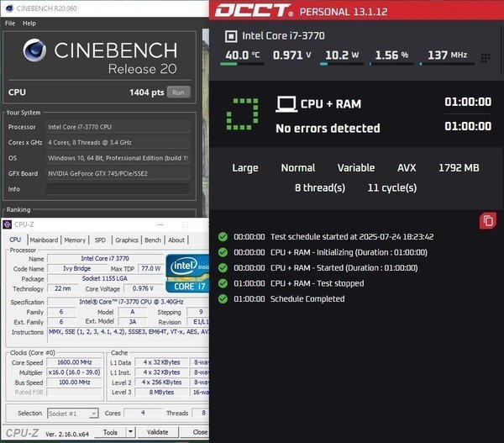Click the Cinebench logo icon in title bar
Viewport: 504px width, 443px height.
(x=9, y=8)
